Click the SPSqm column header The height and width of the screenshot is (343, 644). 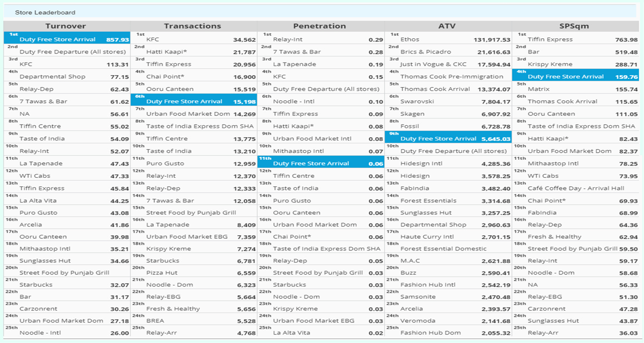(574, 26)
